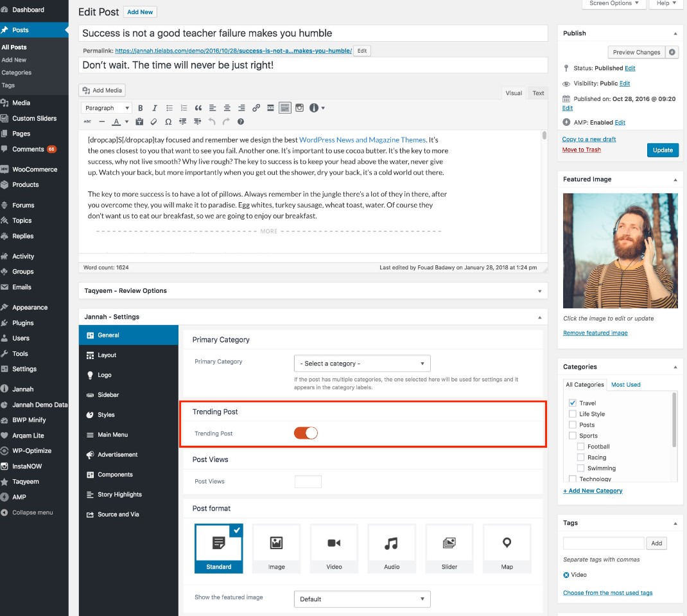687x616 pixels.
Task: Click the Instagram icon in editor toolbar
Action: pos(299,108)
